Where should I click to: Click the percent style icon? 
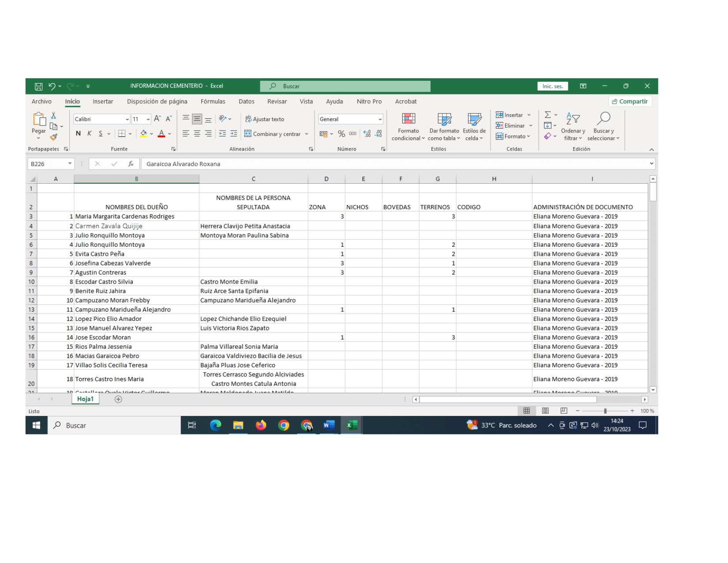[x=341, y=134]
